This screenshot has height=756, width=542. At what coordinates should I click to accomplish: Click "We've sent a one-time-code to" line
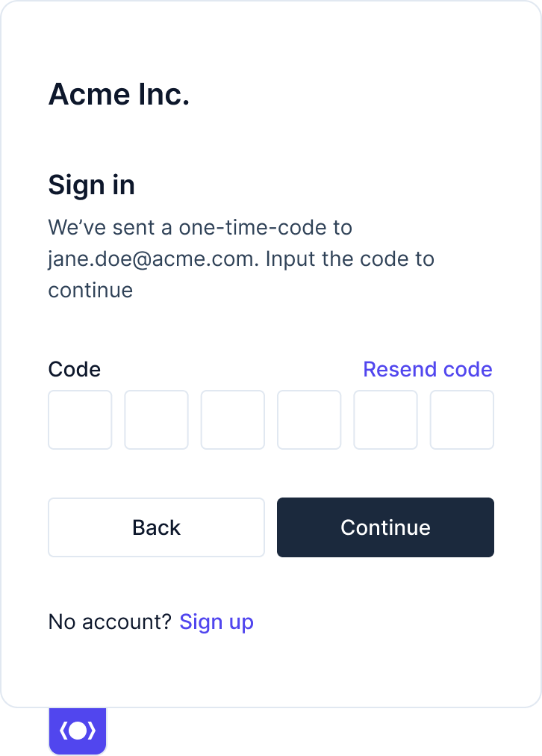(x=200, y=228)
